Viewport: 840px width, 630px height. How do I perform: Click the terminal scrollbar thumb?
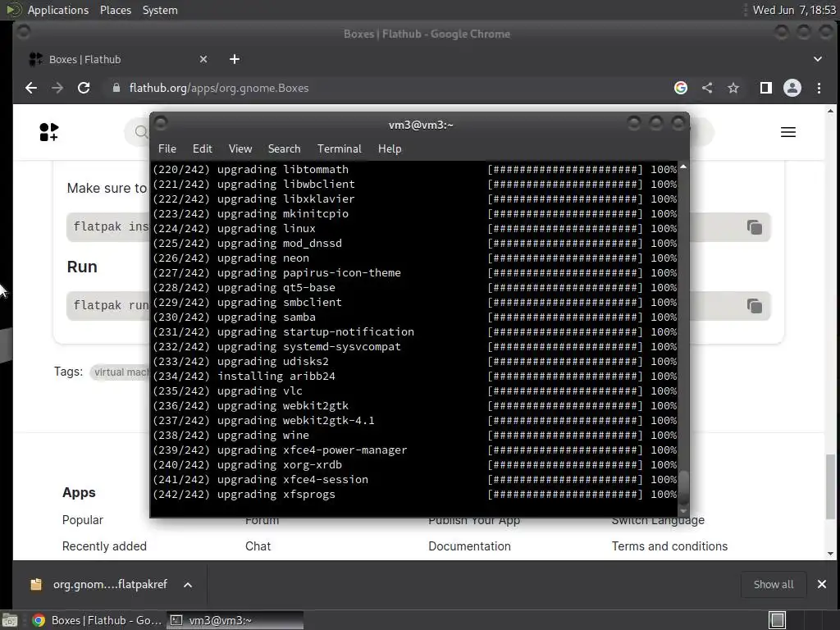(683, 487)
